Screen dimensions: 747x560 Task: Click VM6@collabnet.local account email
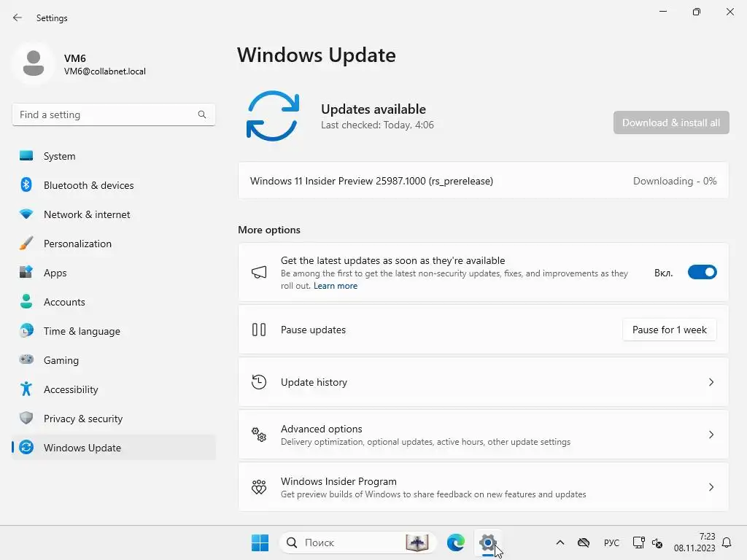tap(105, 71)
